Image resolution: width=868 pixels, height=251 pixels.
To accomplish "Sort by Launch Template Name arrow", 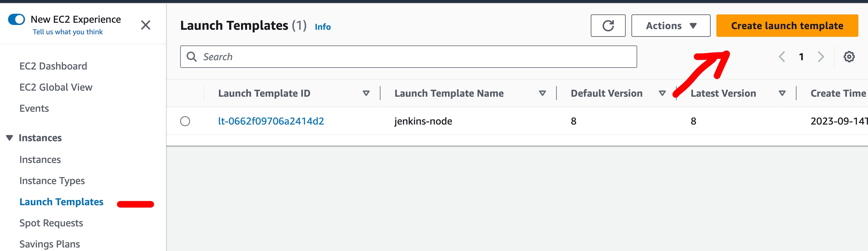I will 542,93.
